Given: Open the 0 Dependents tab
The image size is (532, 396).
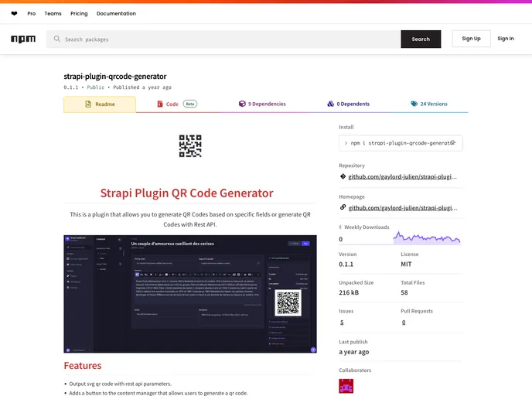Looking at the screenshot, I should click(349, 104).
